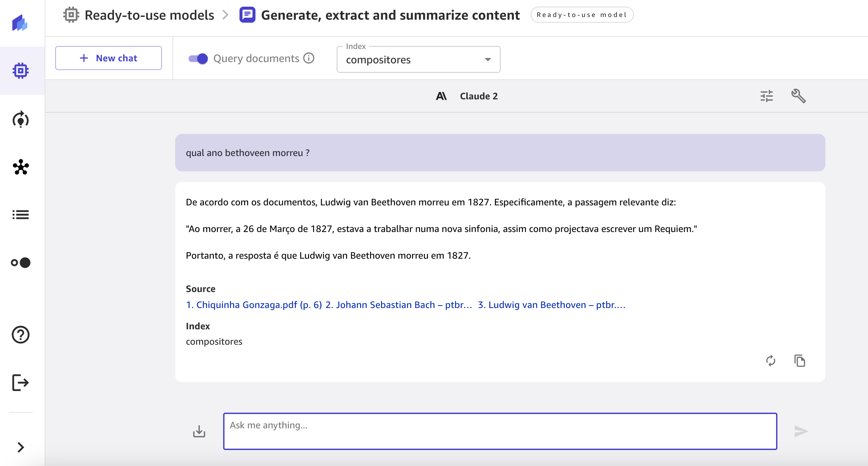The width and height of the screenshot is (868, 466).
Task: Click the sign out icon in the sidebar
Action: pos(21,383)
